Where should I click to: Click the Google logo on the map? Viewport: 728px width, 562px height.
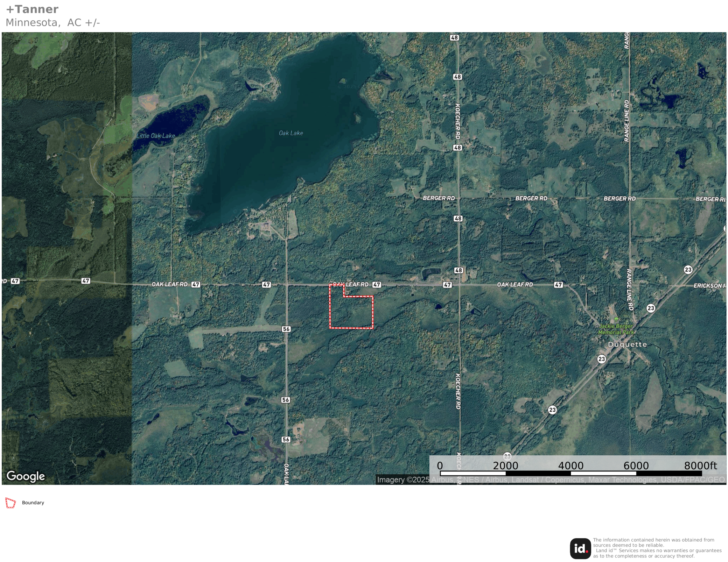[x=26, y=476]
